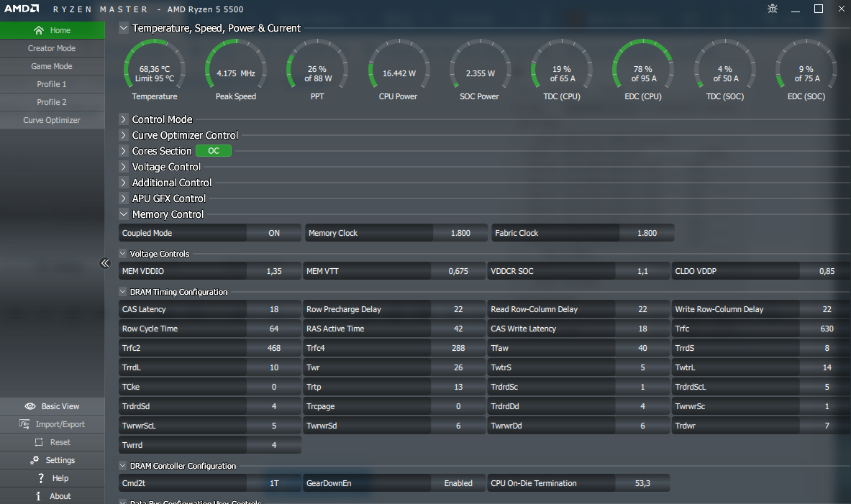Screen dimensions: 851x504
Task: Click the Basic View eye icon
Action: tap(29, 406)
